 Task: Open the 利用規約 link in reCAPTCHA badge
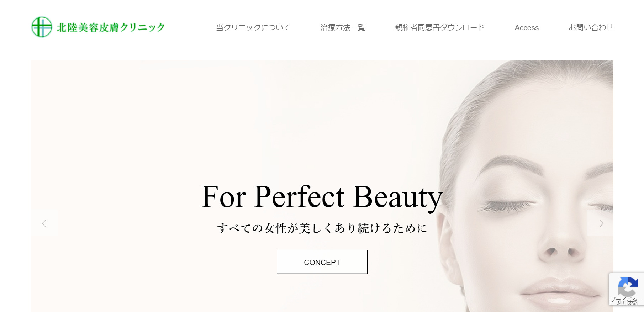tap(628, 303)
